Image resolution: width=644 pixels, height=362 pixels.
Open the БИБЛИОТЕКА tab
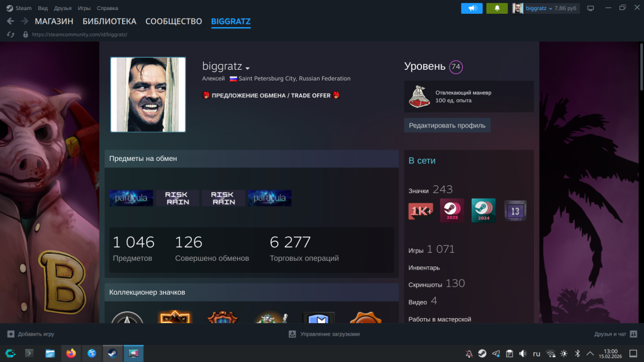pyautogui.click(x=109, y=21)
